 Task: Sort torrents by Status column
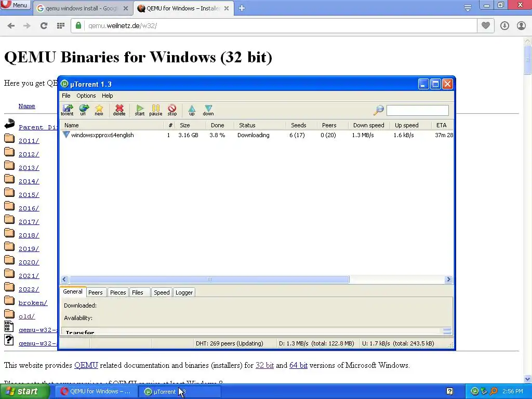tap(260, 125)
